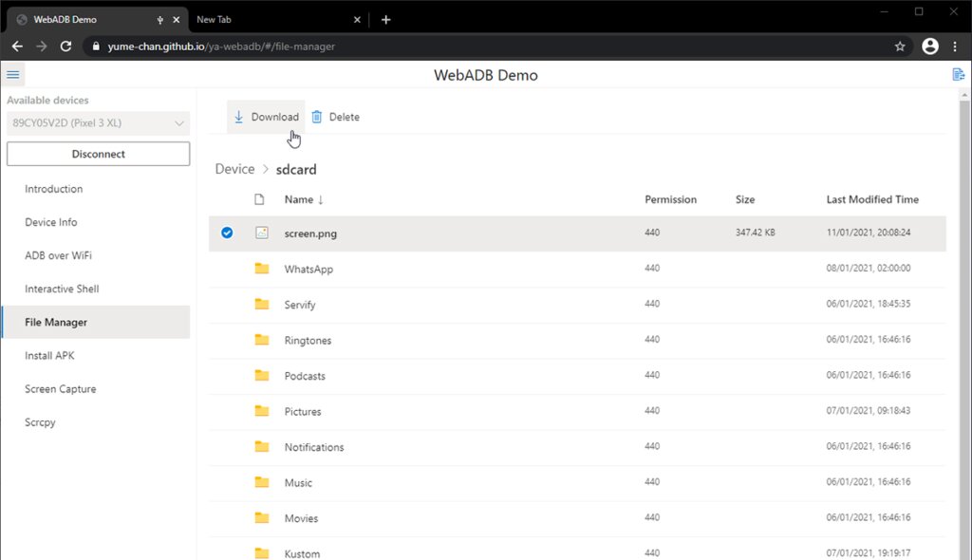The width and height of the screenshot is (972, 560).
Task: Click the Disconnect button
Action: pyautogui.click(x=98, y=153)
